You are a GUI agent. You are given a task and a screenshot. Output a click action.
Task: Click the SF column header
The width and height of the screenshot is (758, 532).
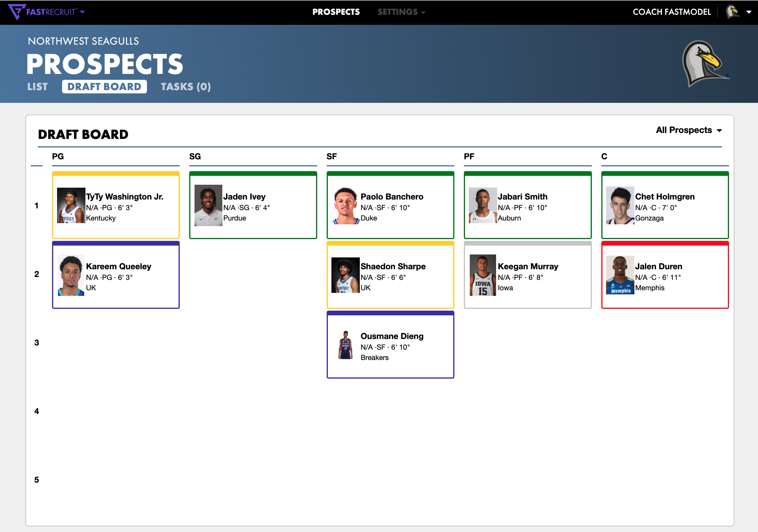point(332,156)
